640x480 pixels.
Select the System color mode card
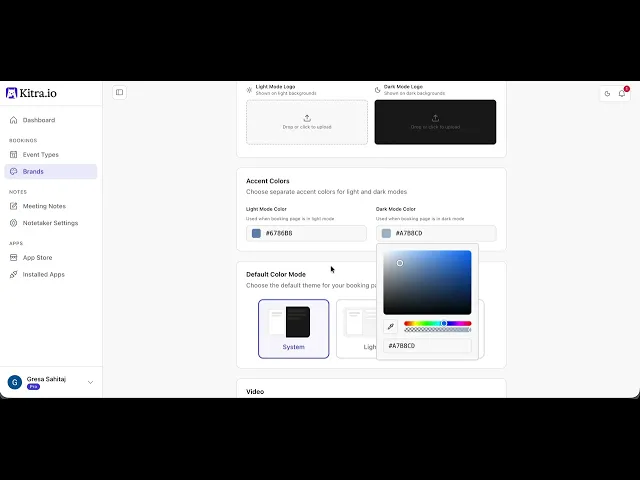pos(293,329)
